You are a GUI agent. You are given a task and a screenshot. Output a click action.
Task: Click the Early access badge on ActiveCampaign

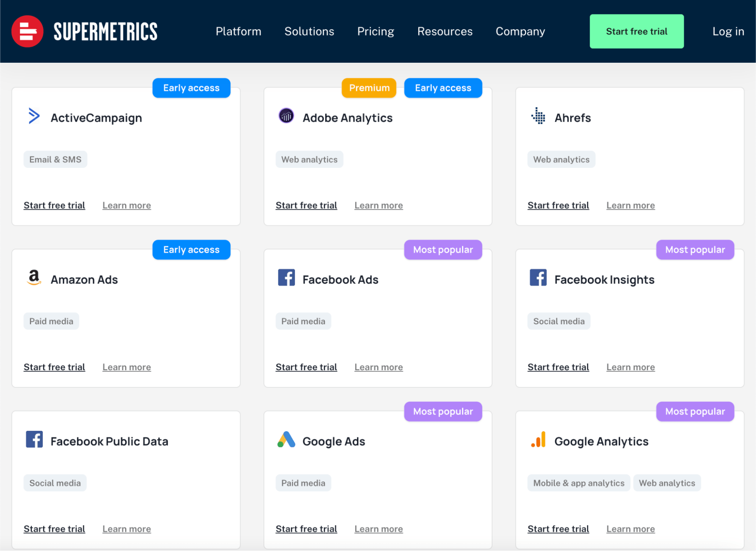point(191,88)
